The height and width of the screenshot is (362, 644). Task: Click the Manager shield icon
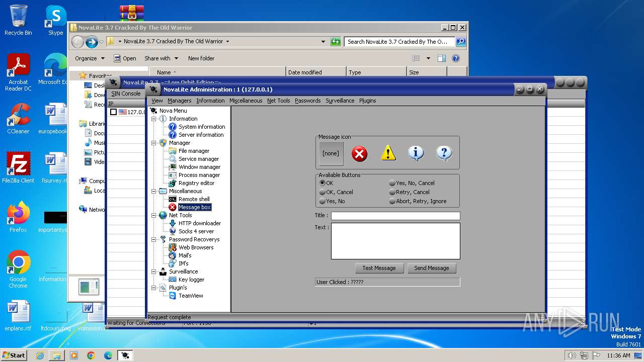click(x=163, y=143)
